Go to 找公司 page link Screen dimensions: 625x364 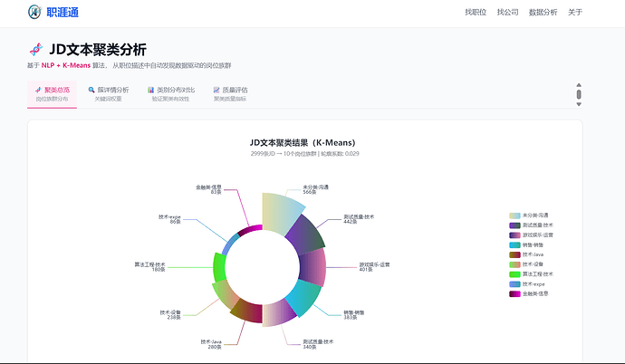coord(508,13)
